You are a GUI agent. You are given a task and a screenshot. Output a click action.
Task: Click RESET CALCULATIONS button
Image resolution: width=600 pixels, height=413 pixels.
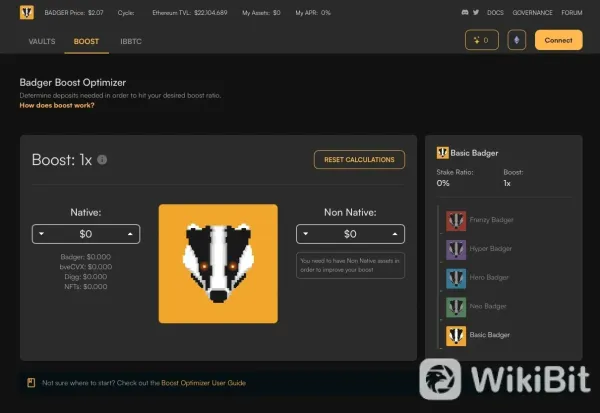tap(359, 160)
